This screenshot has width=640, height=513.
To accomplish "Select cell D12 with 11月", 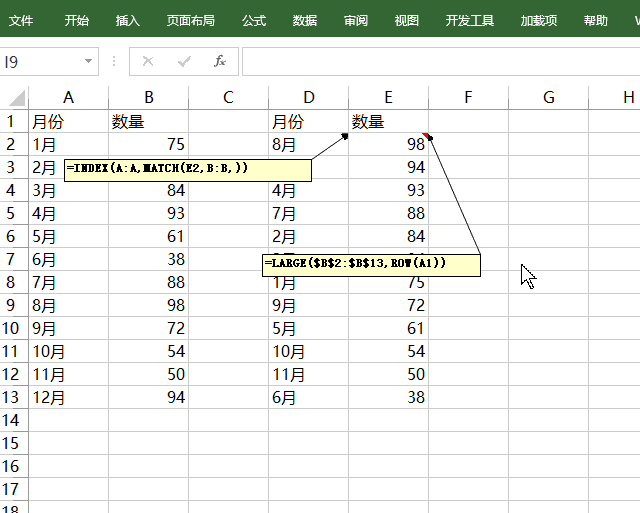I will tap(309, 374).
